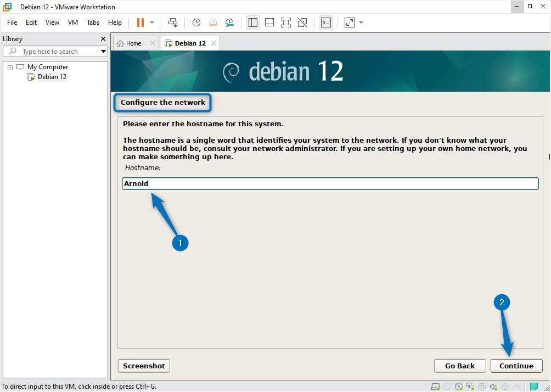551x392 pixels.
Task: Open the VM menu
Action: [x=72, y=23]
